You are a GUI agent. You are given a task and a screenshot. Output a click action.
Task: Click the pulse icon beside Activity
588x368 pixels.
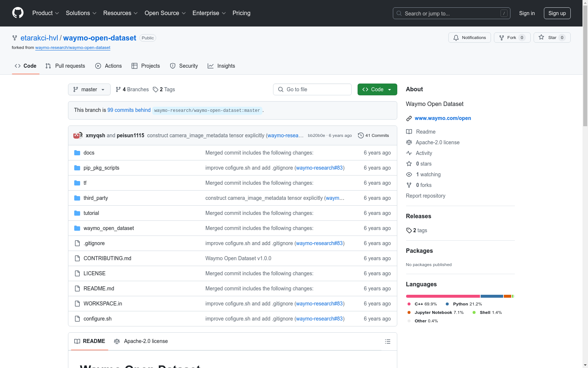(x=409, y=153)
